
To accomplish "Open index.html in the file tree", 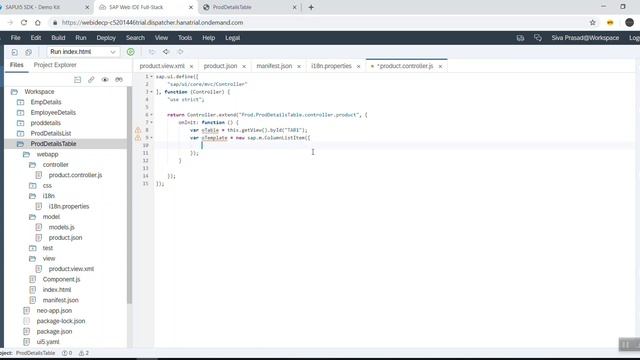I will pyautogui.click(x=57, y=290).
